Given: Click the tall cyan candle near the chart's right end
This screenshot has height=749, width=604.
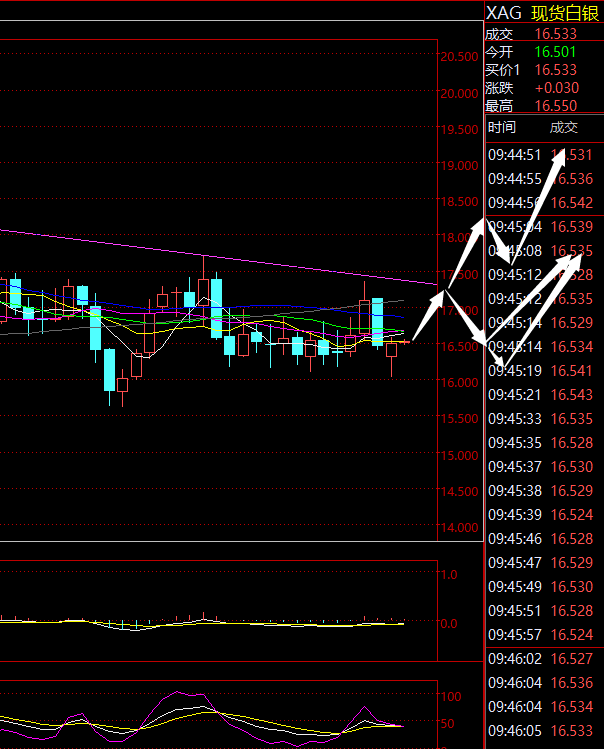Looking at the screenshot, I should click(x=377, y=321).
